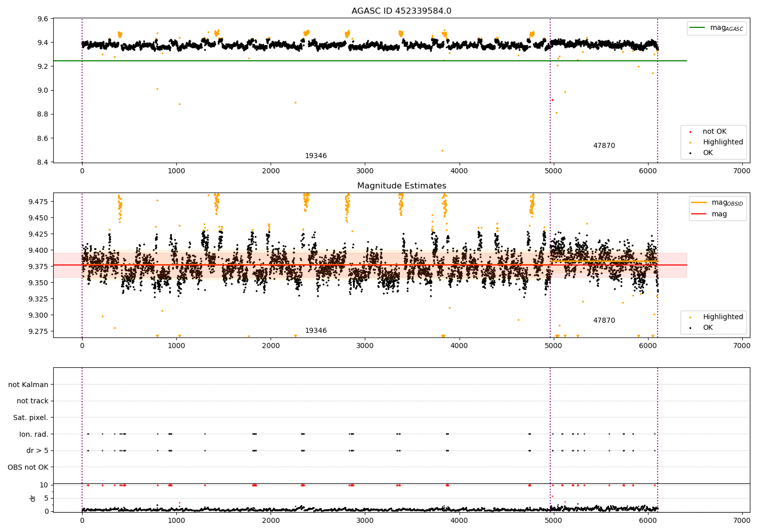Click 'Highlighted' in the Magnitude Estimates legend
Screen dimensions: 760x532
click(723, 317)
